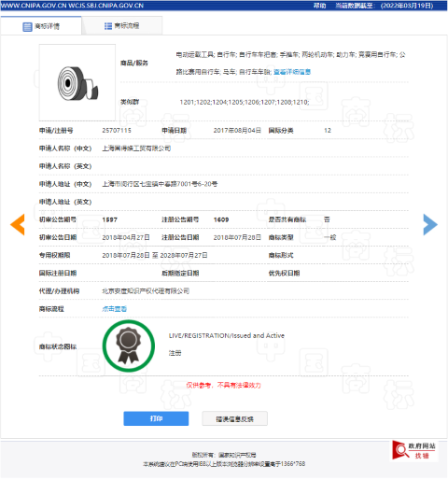Screen dimensions: 448x480
Task: Open the government website error-report icon
Action: (414, 450)
